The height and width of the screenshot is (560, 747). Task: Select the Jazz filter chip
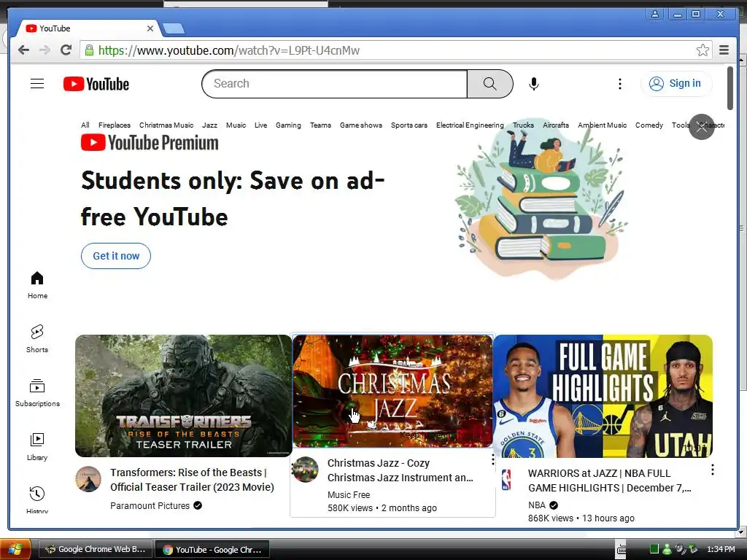point(209,125)
